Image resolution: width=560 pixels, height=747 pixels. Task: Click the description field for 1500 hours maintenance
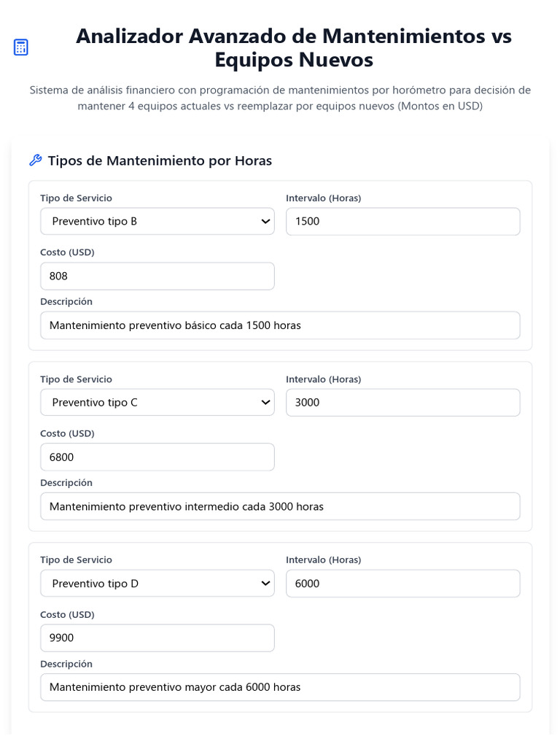click(280, 325)
